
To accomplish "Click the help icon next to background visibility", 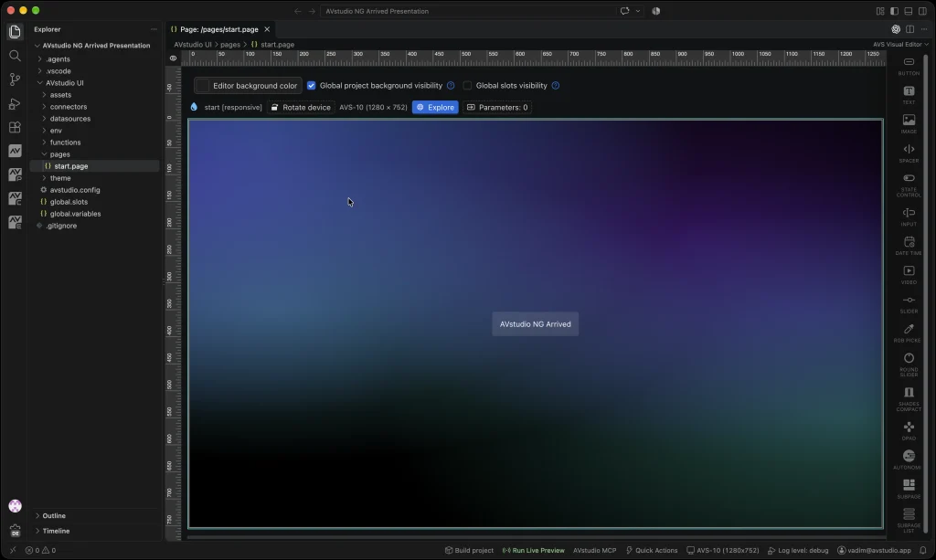I will click(451, 85).
